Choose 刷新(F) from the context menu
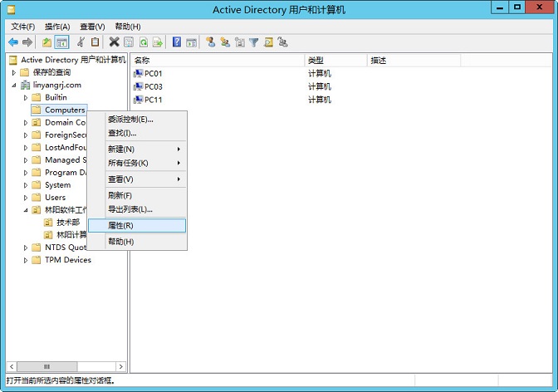Image resolution: width=558 pixels, height=392 pixels. (x=137, y=195)
